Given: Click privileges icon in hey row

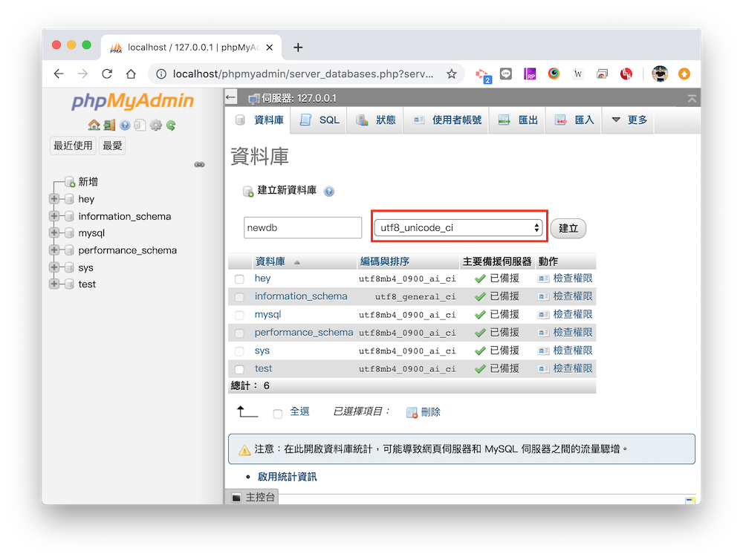Looking at the screenshot, I should coord(544,279).
